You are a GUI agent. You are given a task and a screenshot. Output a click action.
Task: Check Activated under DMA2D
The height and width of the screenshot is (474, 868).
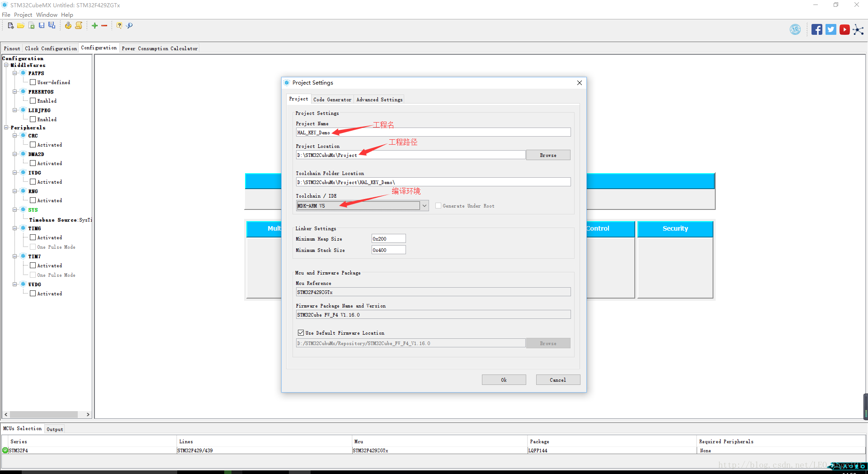[33, 163]
